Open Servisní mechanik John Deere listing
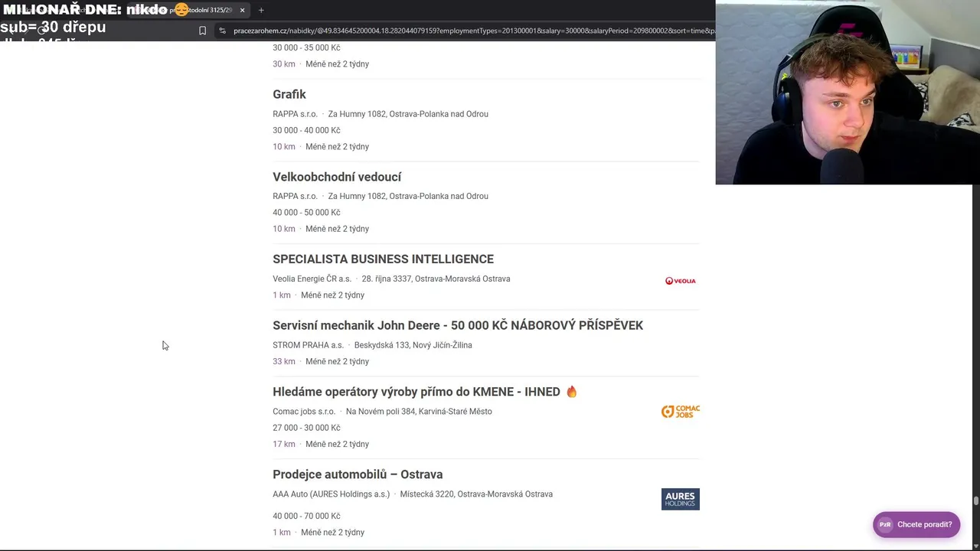The image size is (980, 551). 458,325
